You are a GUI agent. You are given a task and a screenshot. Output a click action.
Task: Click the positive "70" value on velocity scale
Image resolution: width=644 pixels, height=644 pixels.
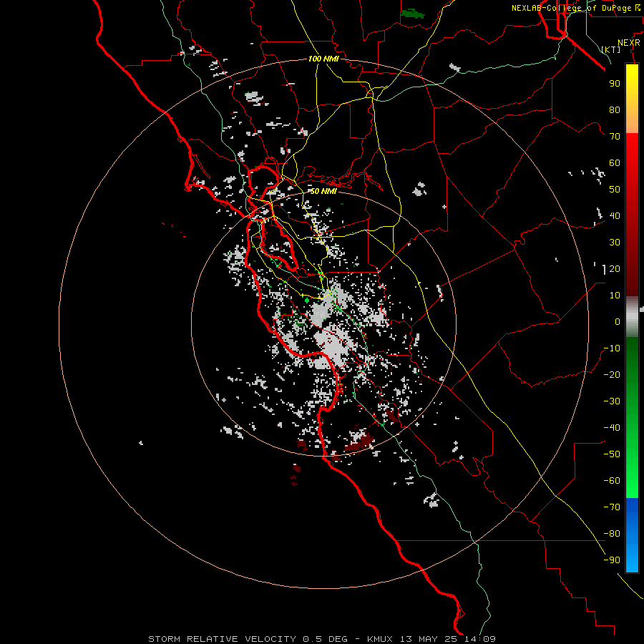pos(615,137)
